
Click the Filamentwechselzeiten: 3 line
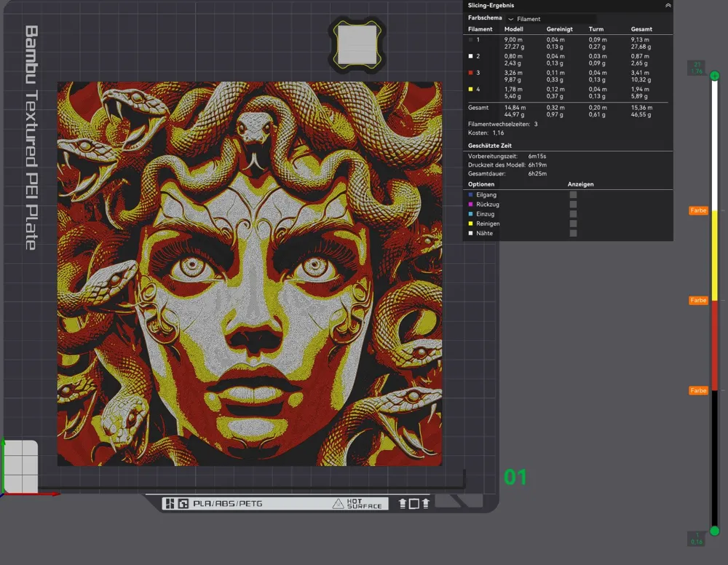tap(503, 125)
